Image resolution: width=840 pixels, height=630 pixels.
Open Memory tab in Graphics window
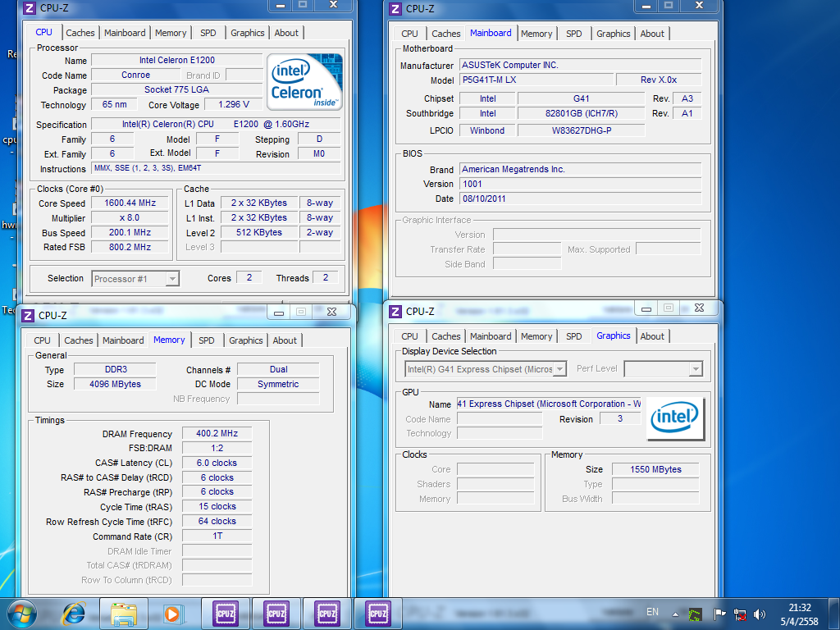pyautogui.click(x=536, y=336)
